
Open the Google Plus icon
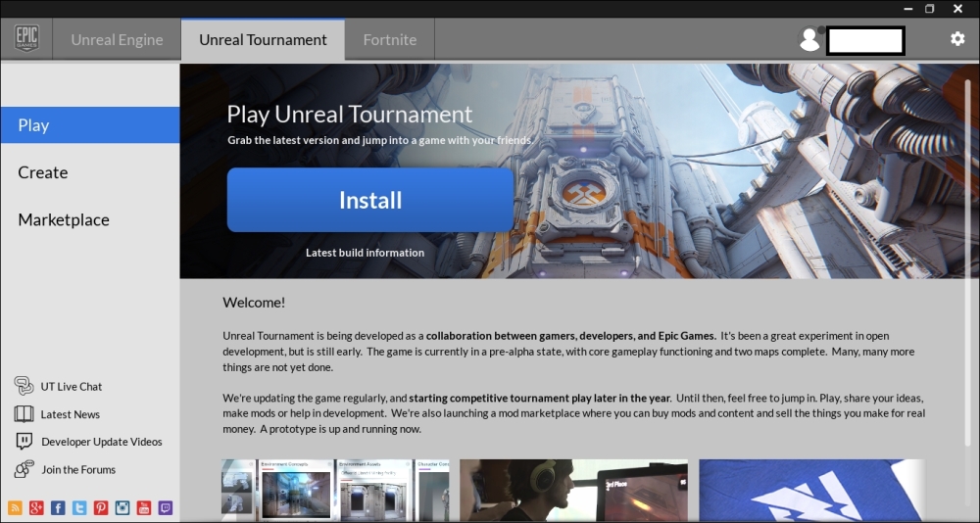click(x=36, y=507)
